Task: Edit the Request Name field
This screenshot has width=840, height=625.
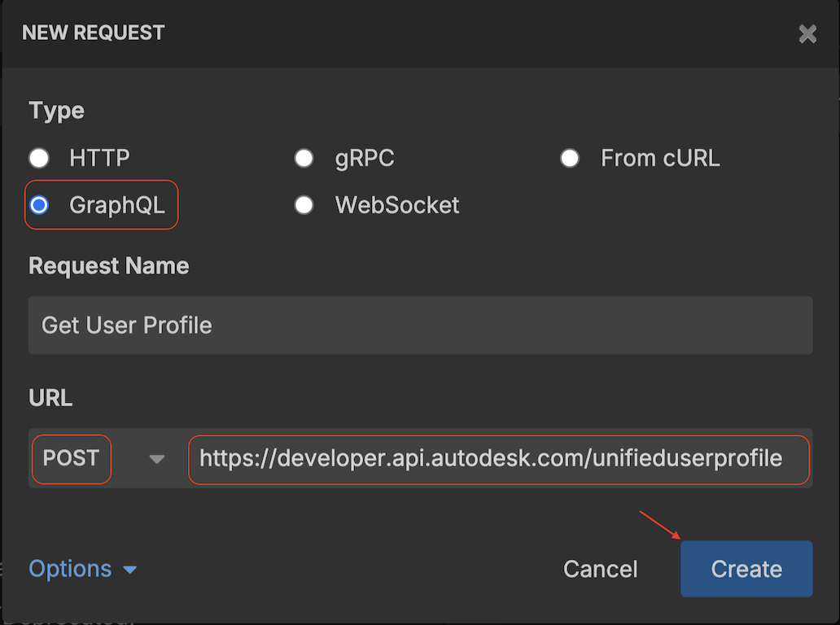Action: (421, 325)
